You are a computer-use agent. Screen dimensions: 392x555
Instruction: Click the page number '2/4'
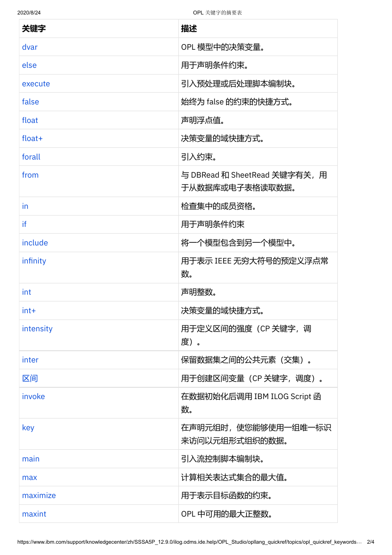coord(370,541)
